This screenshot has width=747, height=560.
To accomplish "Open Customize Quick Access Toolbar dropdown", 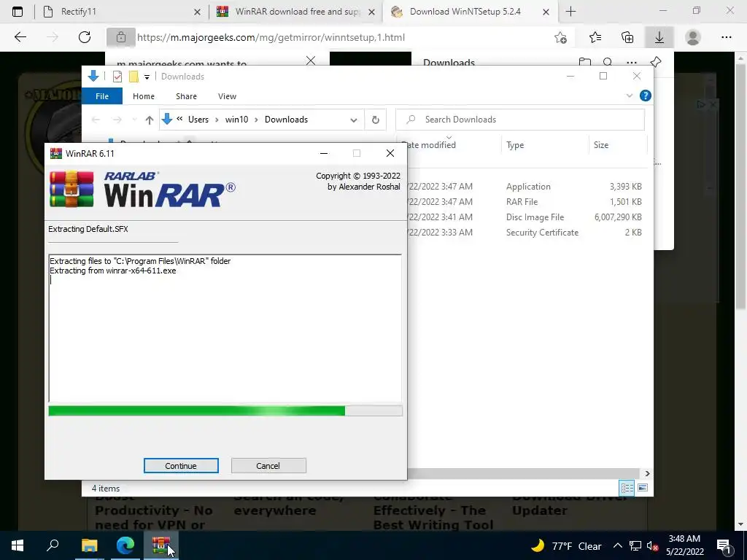I will tap(147, 77).
